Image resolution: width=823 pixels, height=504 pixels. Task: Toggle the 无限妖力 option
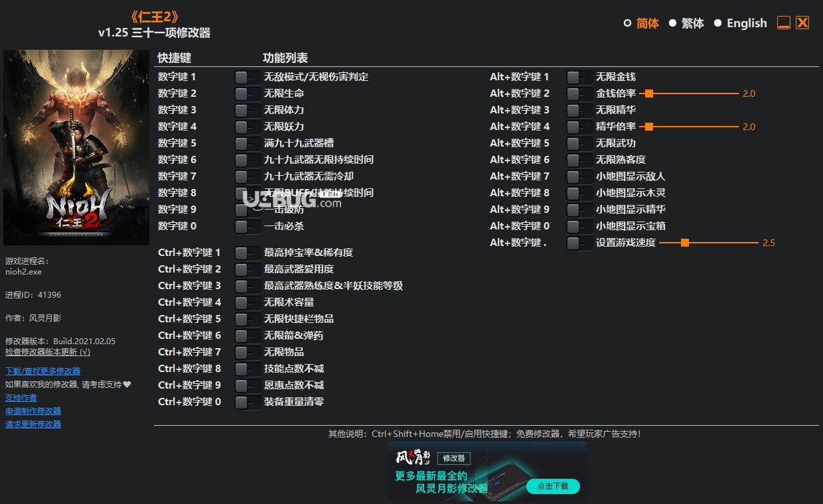pos(248,127)
